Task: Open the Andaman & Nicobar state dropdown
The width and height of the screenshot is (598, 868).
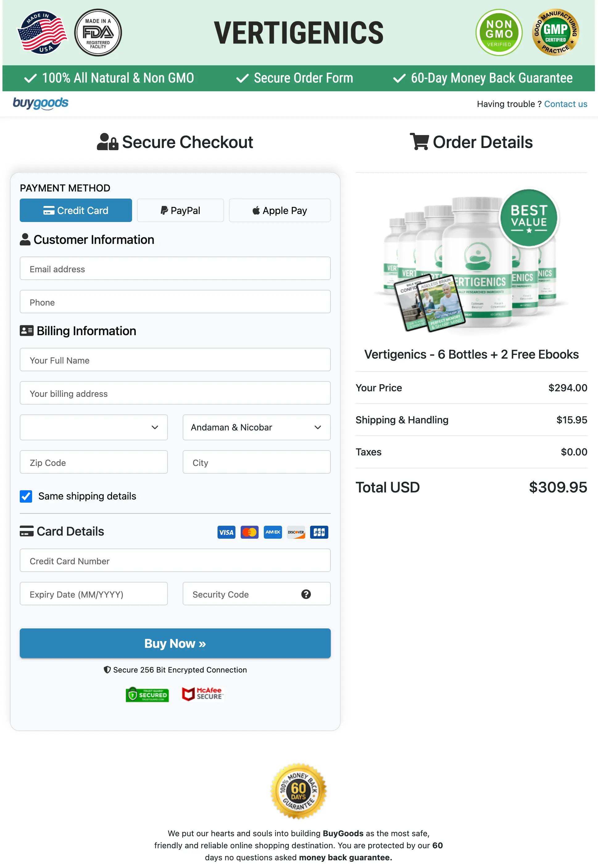Action: (x=256, y=427)
